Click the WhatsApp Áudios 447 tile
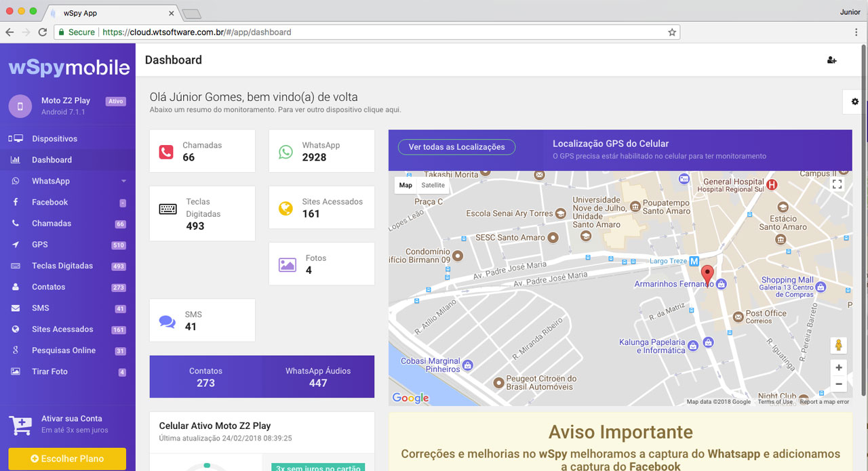Screen dimensions: 868x471 click(318, 377)
